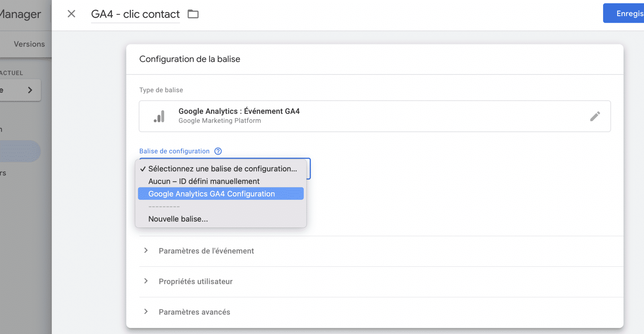The image size is (644, 334).
Task: Open help for Balise de configuration
Action: [x=218, y=151]
